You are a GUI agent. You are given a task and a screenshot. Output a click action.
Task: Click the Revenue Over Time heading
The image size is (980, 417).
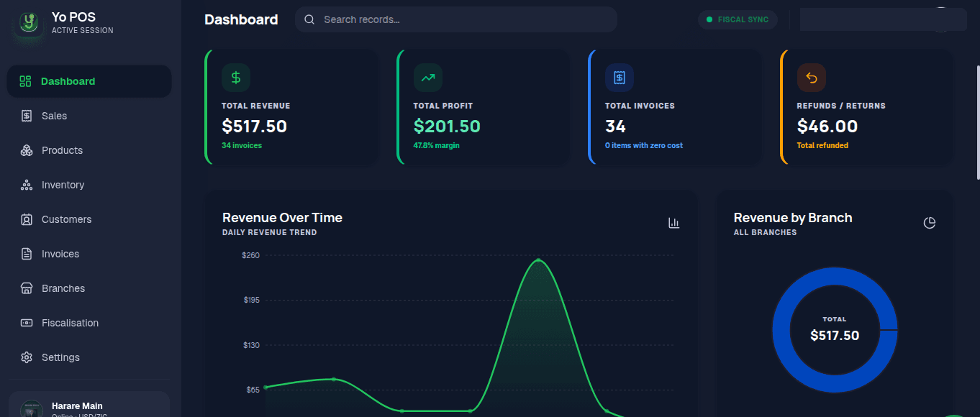(282, 218)
